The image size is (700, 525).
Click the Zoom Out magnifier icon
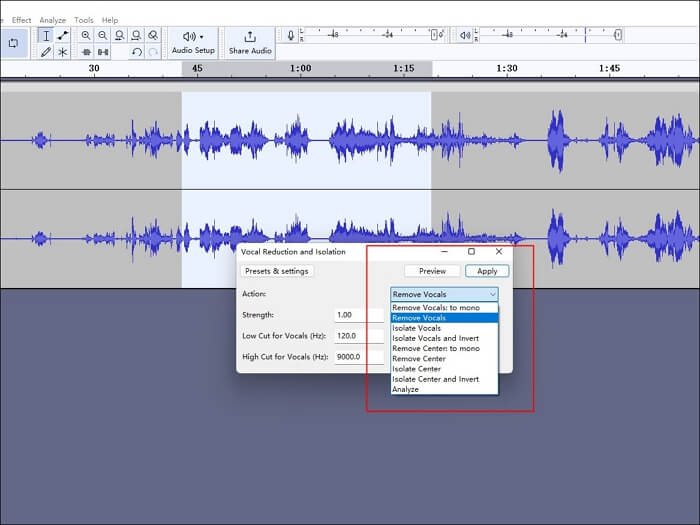tap(103, 35)
